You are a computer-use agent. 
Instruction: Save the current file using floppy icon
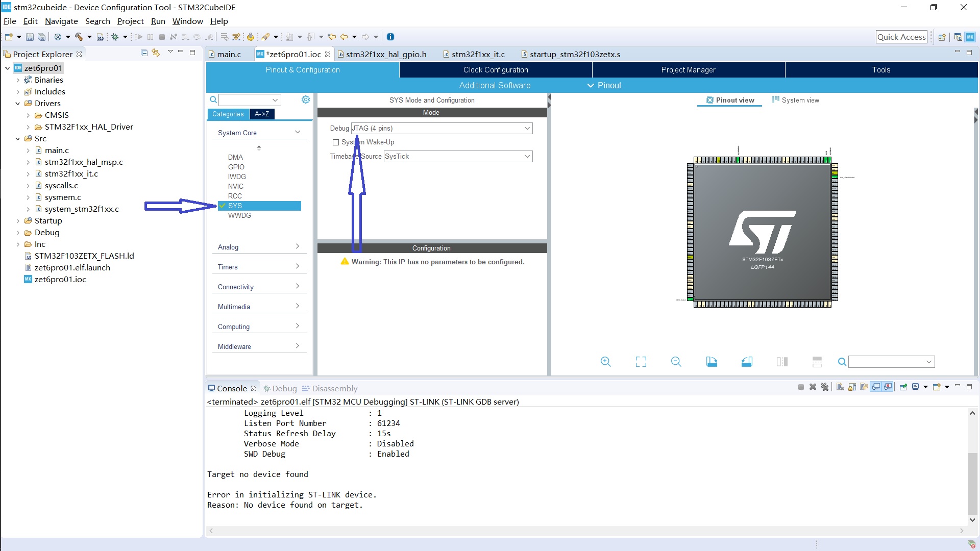click(x=30, y=37)
